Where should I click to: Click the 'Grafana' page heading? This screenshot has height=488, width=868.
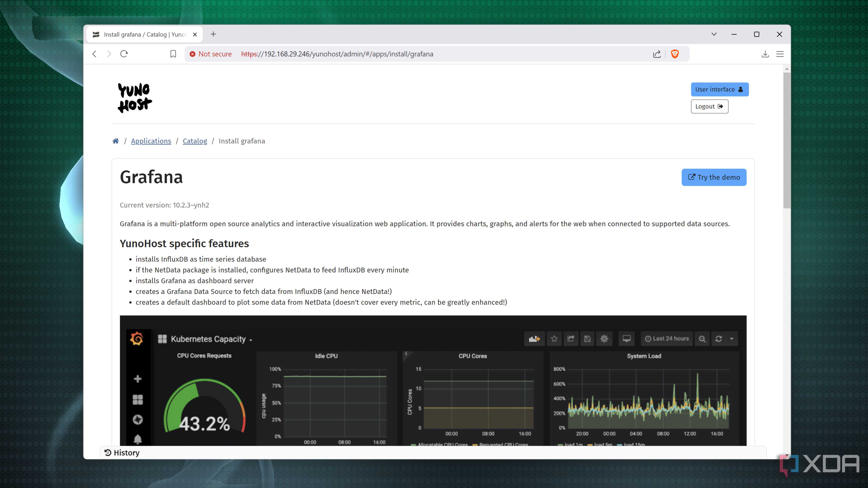(x=151, y=177)
